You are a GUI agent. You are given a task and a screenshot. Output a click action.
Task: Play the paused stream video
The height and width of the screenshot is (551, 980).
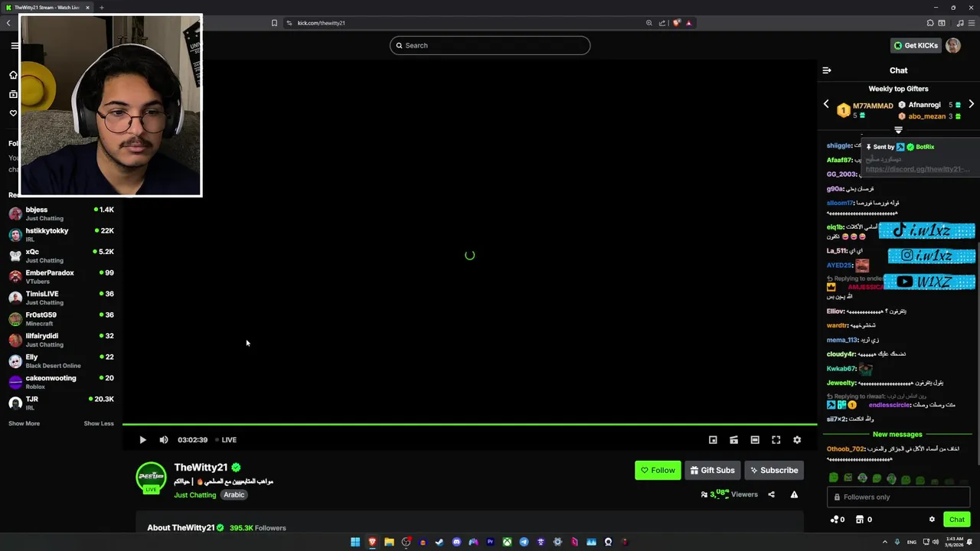(142, 440)
